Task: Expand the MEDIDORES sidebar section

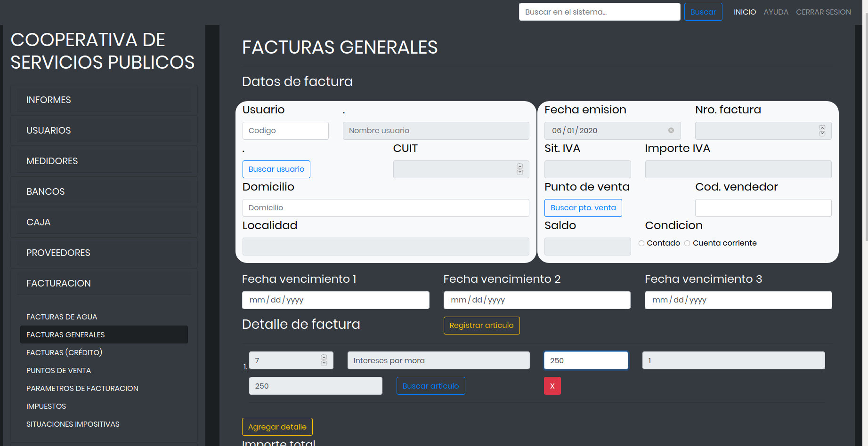Action: [x=104, y=161]
